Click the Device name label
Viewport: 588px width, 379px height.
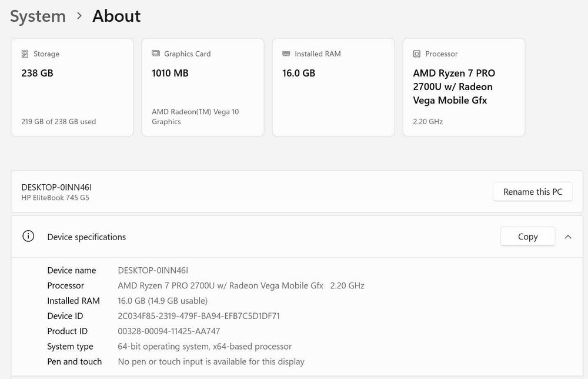point(71,270)
